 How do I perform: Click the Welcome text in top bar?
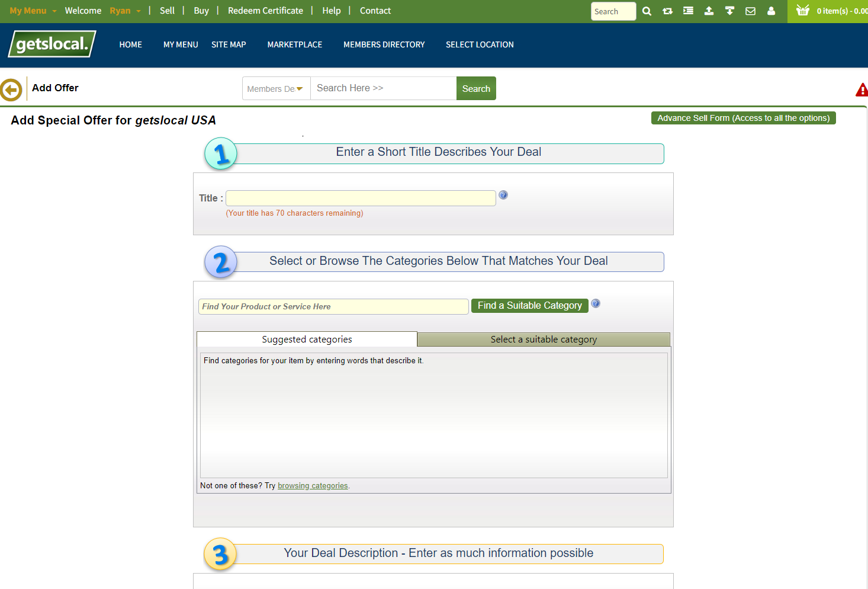[83, 11]
